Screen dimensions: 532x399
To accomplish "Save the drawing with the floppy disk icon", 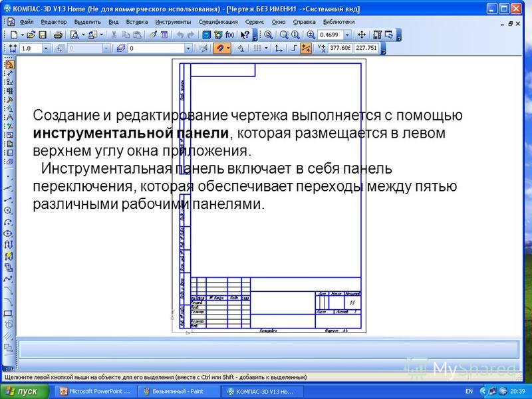I will (43, 35).
